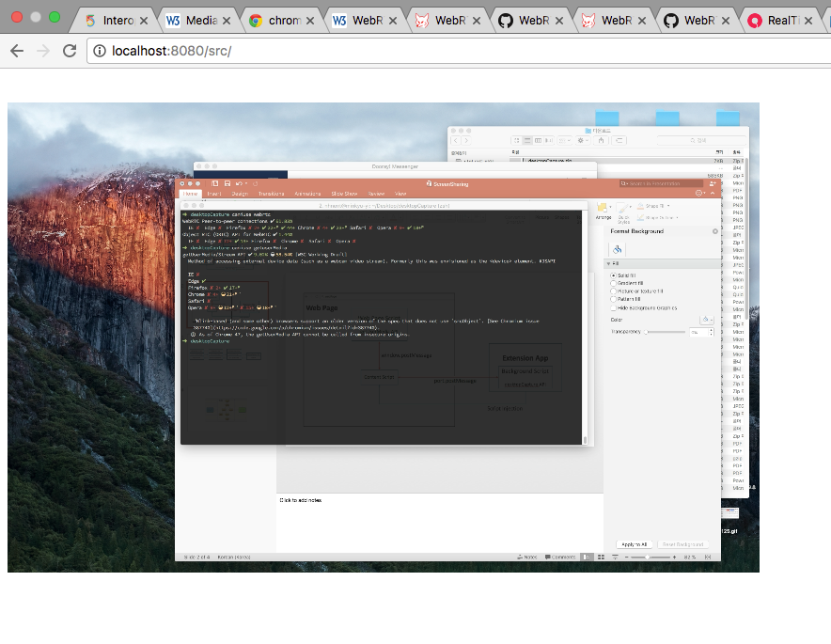Click the Share people icon in PowerPoint
Viewport: 831px width, 644px height.
tap(713, 184)
